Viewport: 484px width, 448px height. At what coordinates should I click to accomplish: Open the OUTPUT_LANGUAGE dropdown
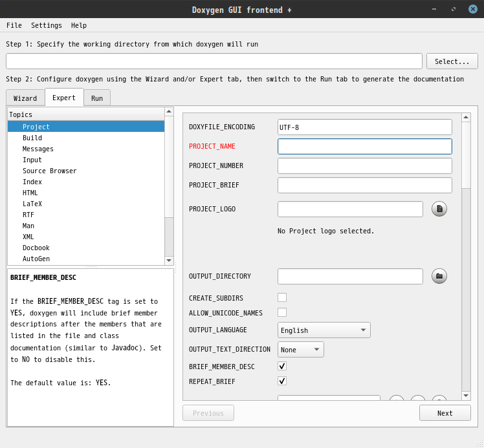tap(324, 330)
